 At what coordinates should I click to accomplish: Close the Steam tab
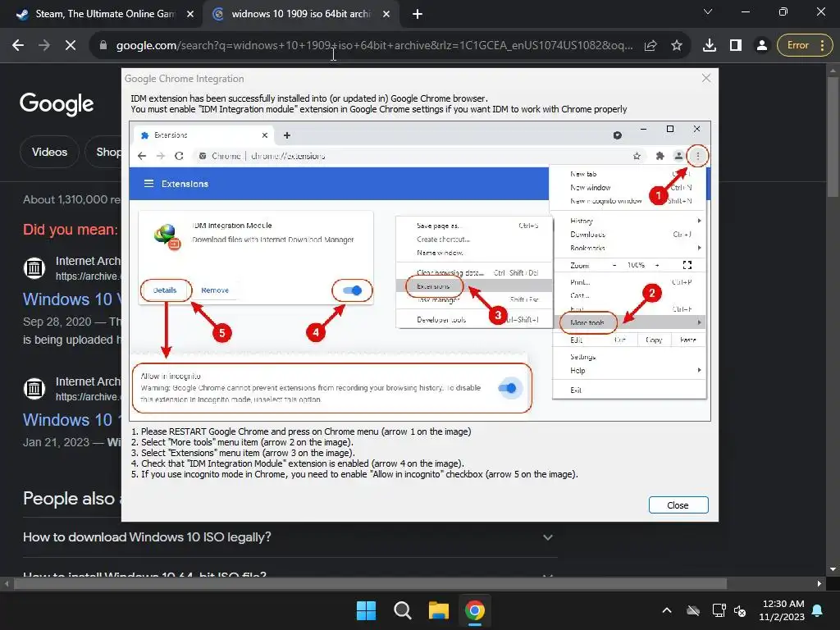(190, 15)
